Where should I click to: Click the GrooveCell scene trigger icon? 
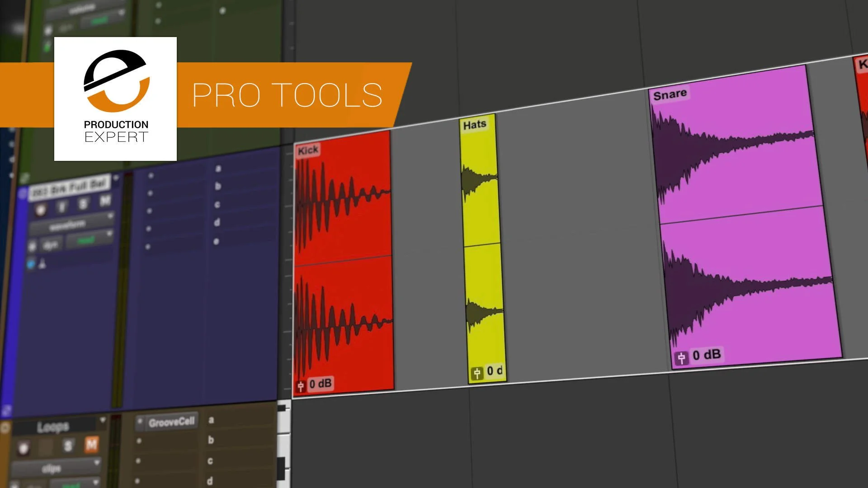(x=140, y=421)
